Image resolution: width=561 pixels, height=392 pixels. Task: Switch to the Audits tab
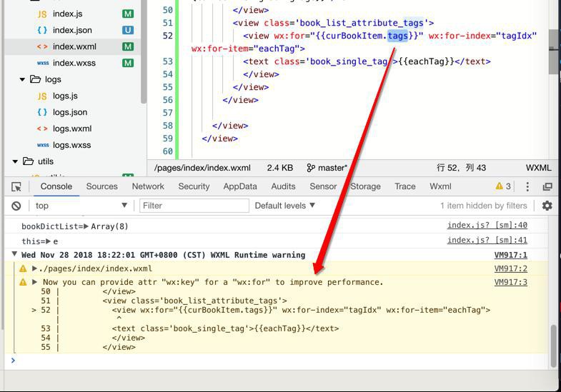[x=283, y=186]
